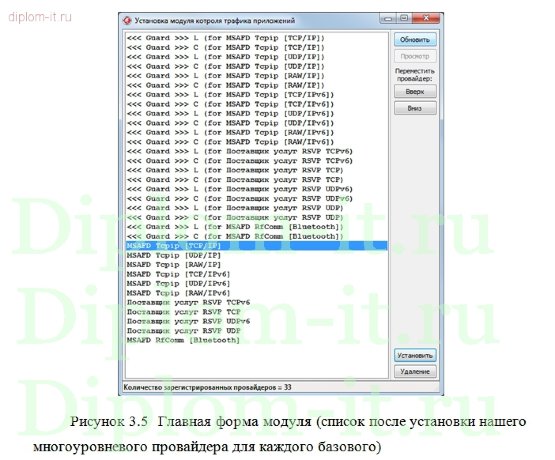The height and width of the screenshot is (460, 555).
Task: Select Guard C for MSAFD Tcpip [RAW/IP]
Action: (x=256, y=85)
